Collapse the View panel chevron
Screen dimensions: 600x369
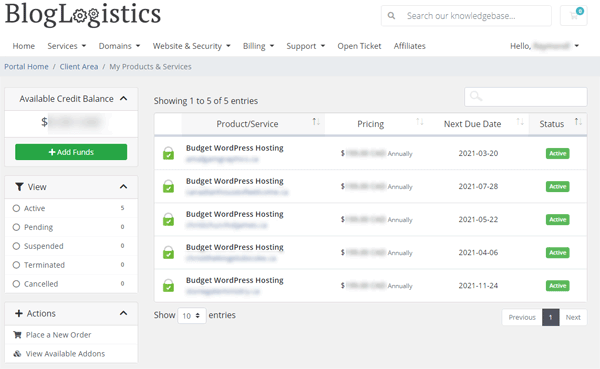(123, 187)
